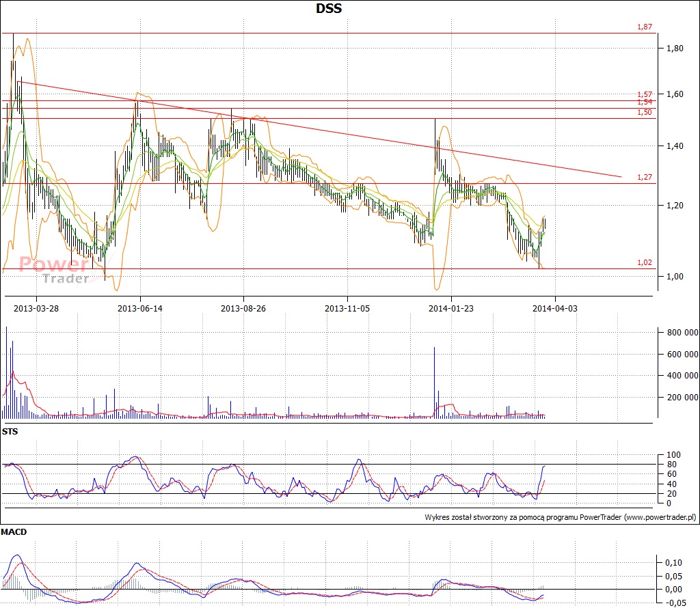Click the 400 000 volume axis value

coord(683,376)
